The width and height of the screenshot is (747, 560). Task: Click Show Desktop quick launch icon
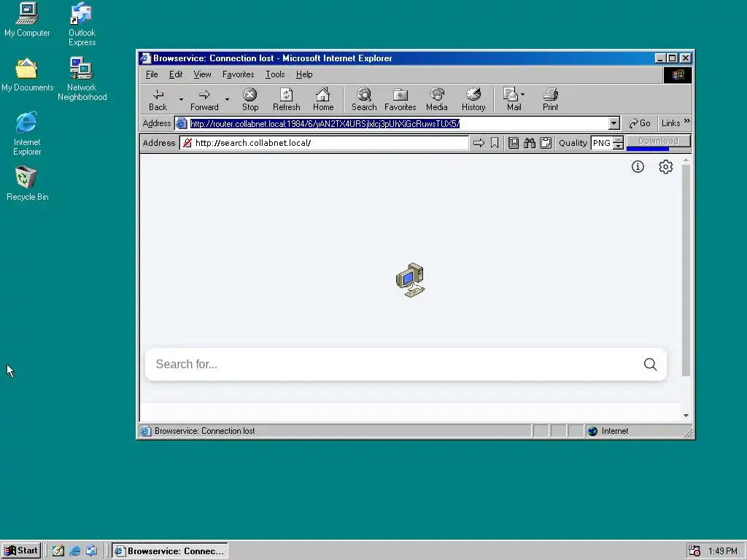click(x=58, y=551)
